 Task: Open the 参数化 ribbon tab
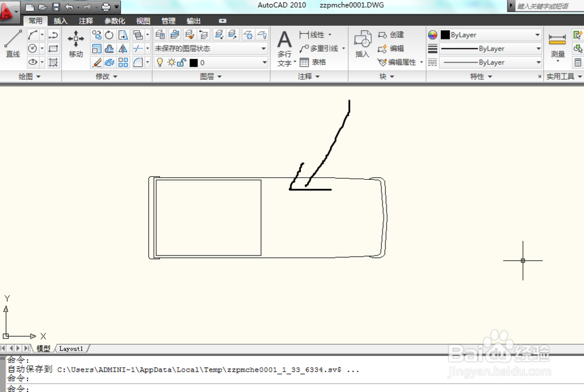pyautogui.click(x=114, y=21)
